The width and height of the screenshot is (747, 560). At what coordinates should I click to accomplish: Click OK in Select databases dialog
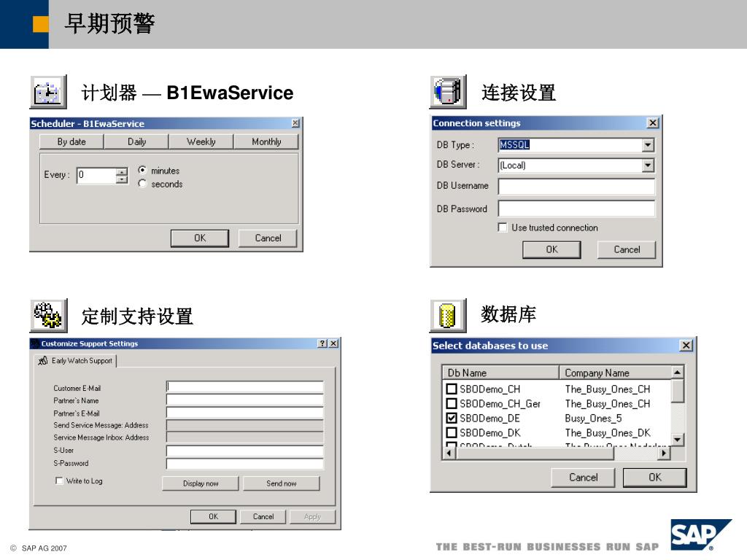(654, 477)
